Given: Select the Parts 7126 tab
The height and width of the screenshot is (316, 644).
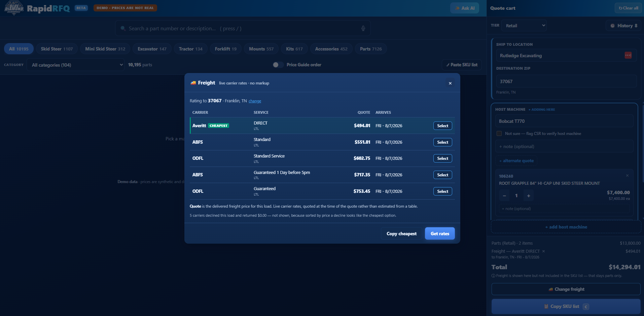Looking at the screenshot, I should pos(371,49).
